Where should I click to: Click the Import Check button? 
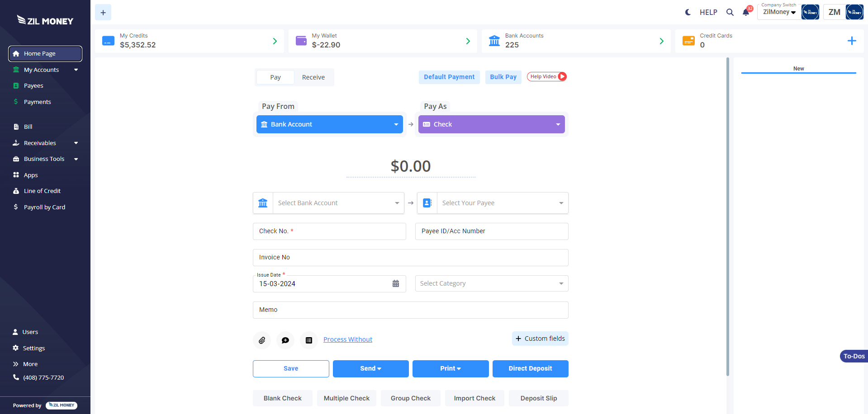474,398
